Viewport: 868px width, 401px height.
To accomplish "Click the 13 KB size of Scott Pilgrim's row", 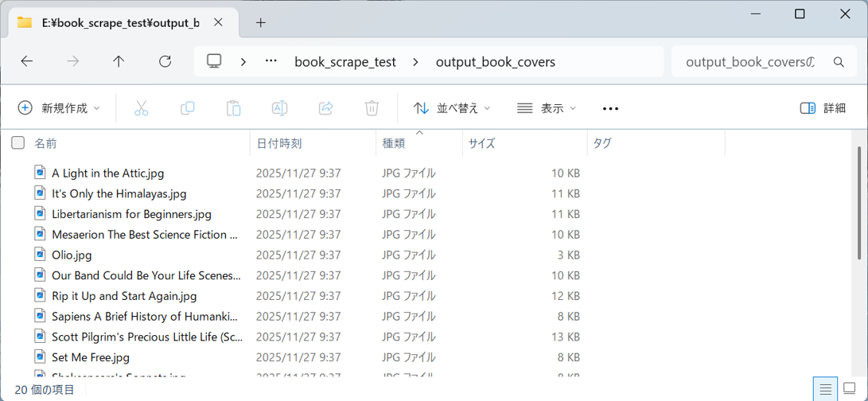I will [566, 337].
